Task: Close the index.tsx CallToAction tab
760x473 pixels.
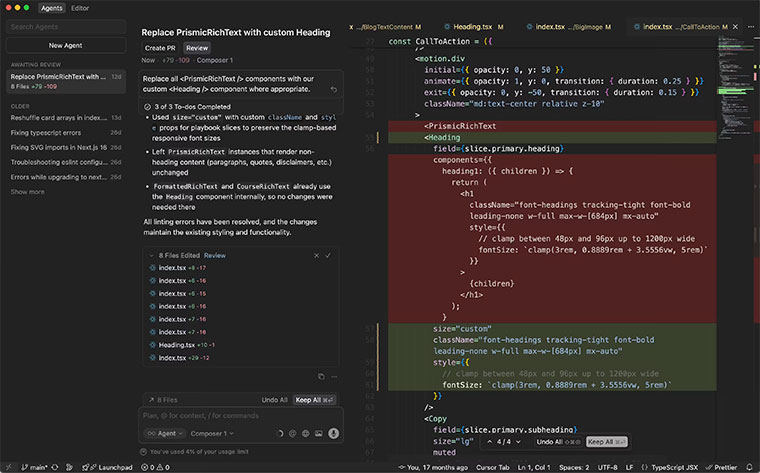Action: point(735,27)
